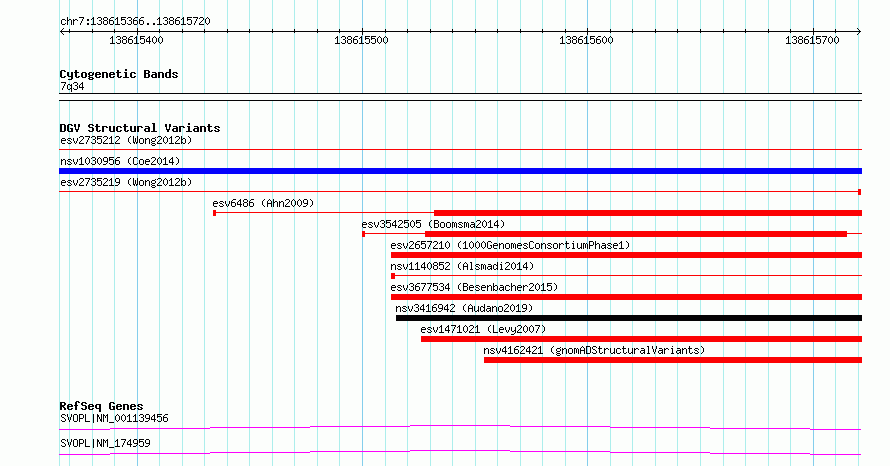This screenshot has height=466, width=890.
Task: Click the SVOPL|NM_001139456 gene label
Action: (x=114, y=418)
